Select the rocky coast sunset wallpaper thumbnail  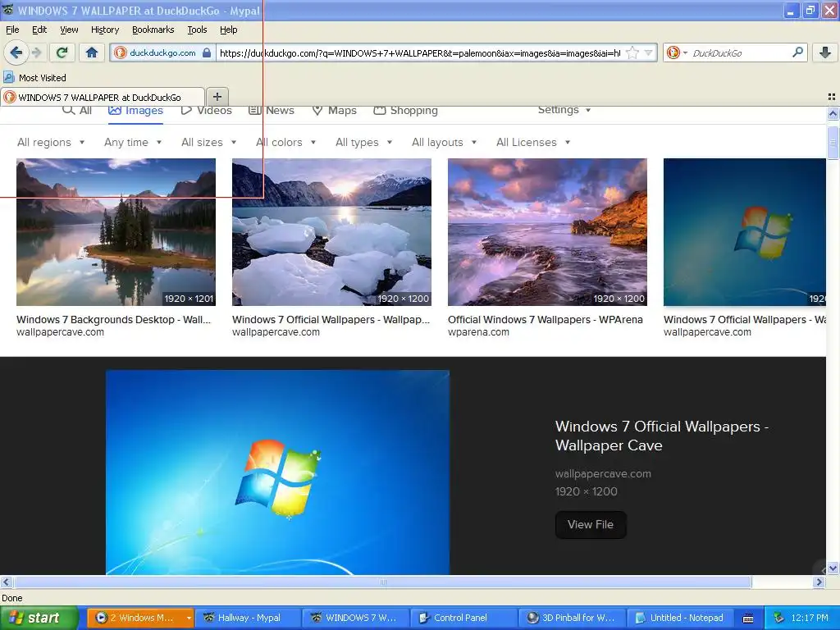pos(547,232)
